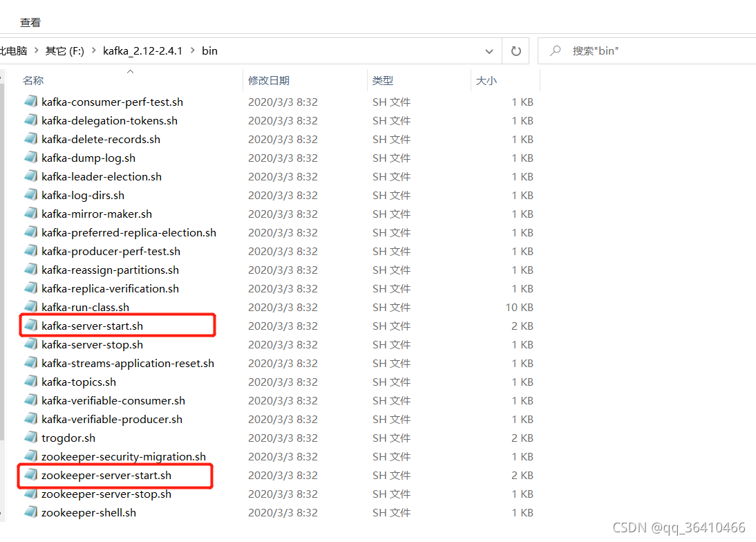Go to 其它 (F:) in the breadcrumb

point(64,50)
